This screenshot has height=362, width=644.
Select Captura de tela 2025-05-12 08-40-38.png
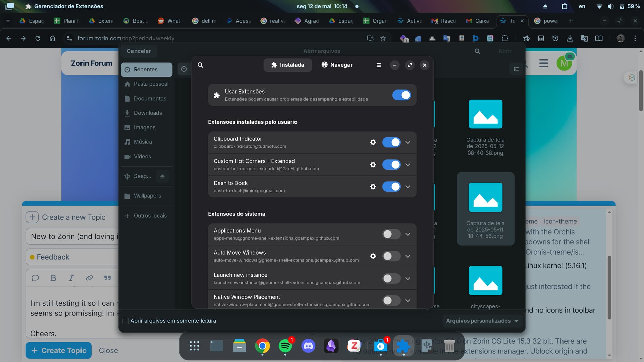point(485,128)
